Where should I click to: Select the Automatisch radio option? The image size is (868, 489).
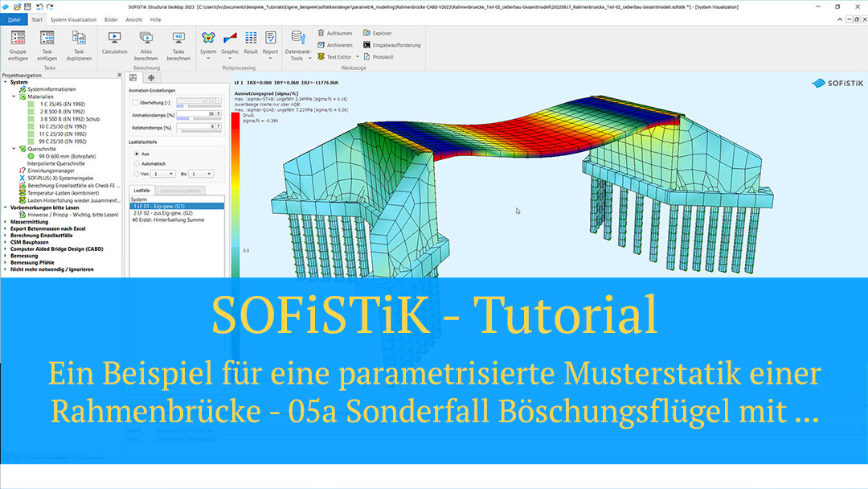tap(135, 162)
